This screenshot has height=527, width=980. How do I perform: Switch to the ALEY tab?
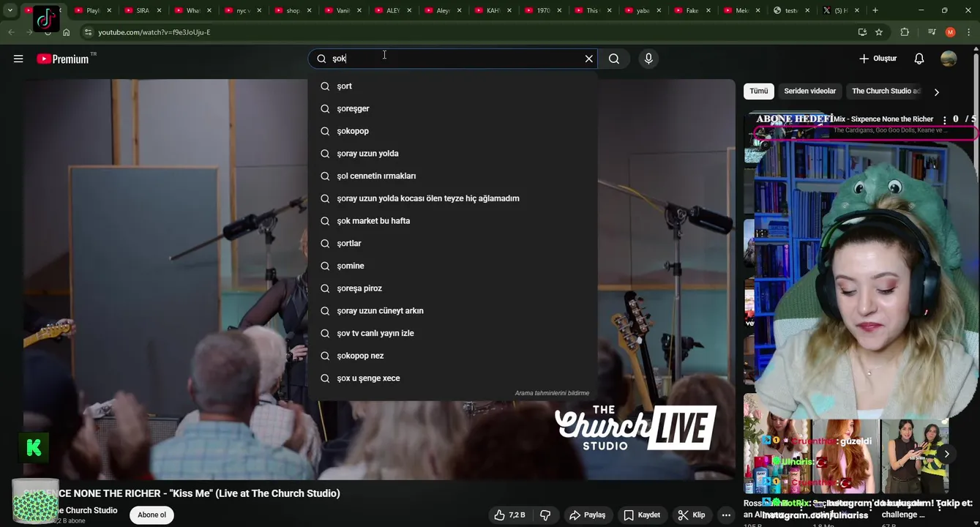click(x=393, y=10)
